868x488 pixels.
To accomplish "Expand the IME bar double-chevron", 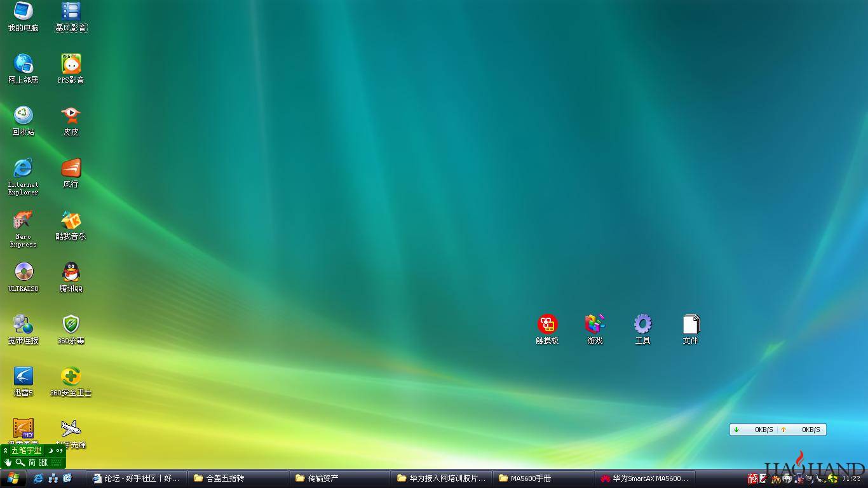I will tap(6, 451).
